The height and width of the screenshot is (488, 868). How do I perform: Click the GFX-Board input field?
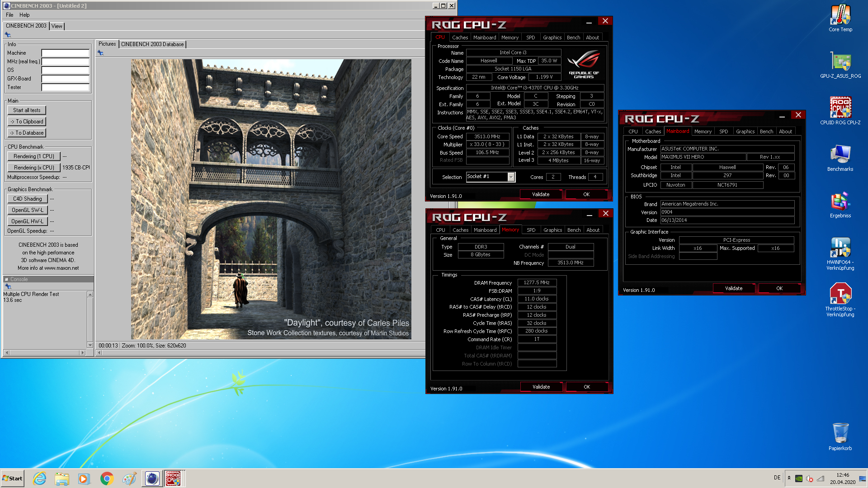66,79
